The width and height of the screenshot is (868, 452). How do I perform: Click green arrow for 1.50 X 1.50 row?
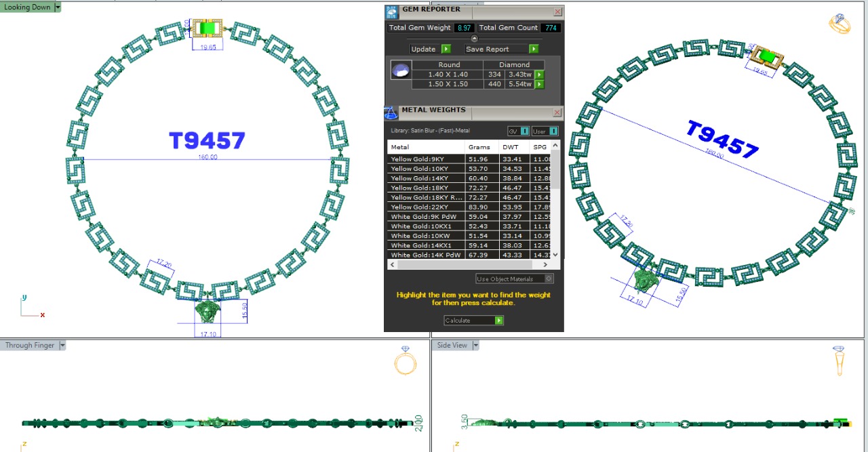(539, 85)
